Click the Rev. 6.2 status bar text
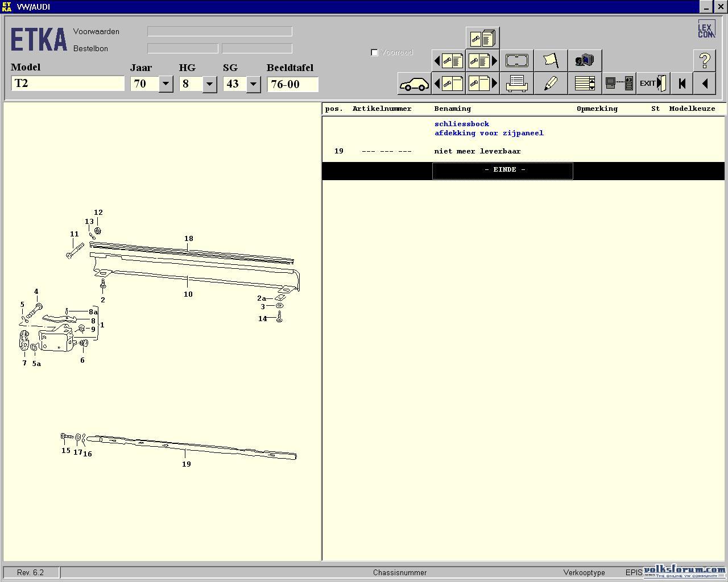The width and height of the screenshot is (728, 582). click(30, 572)
